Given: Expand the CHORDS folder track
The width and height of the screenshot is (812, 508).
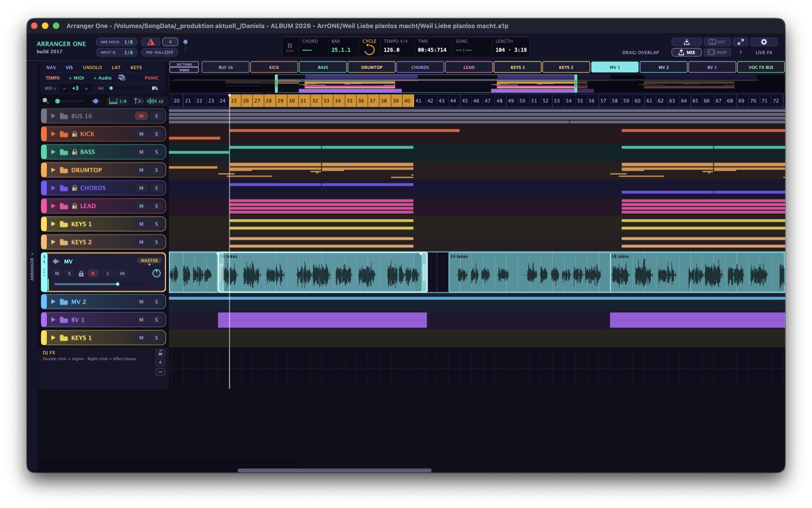Looking at the screenshot, I should pyautogui.click(x=53, y=188).
